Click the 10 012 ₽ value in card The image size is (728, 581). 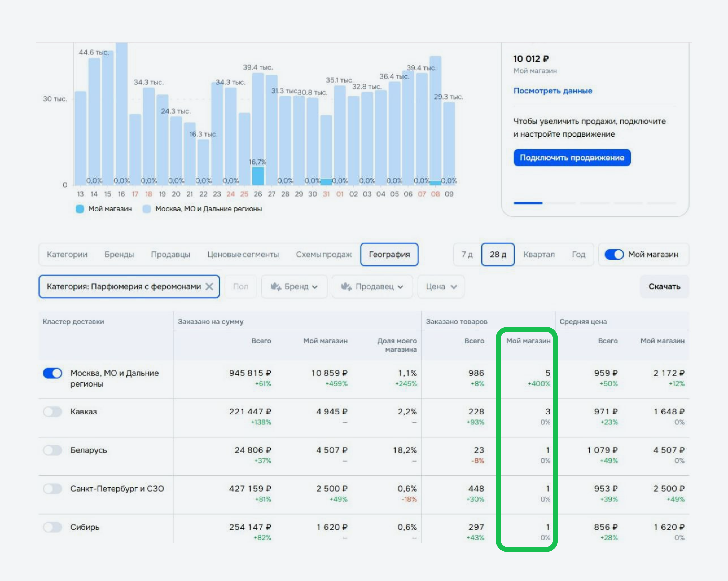(x=531, y=59)
